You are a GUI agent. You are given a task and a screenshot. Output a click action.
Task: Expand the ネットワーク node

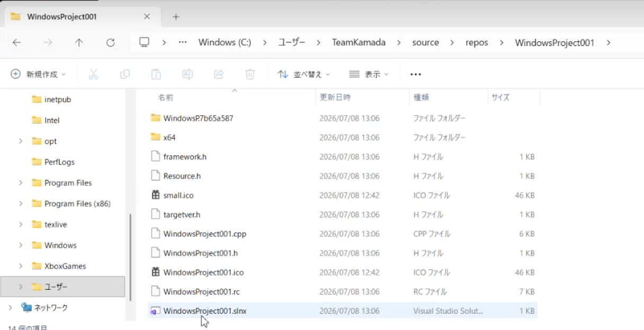pyautogui.click(x=11, y=308)
